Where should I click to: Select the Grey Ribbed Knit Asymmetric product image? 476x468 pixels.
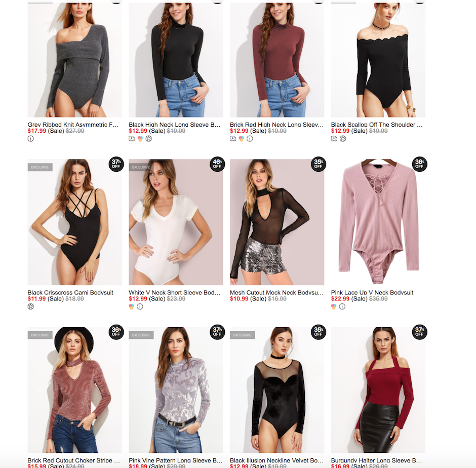click(x=74, y=60)
